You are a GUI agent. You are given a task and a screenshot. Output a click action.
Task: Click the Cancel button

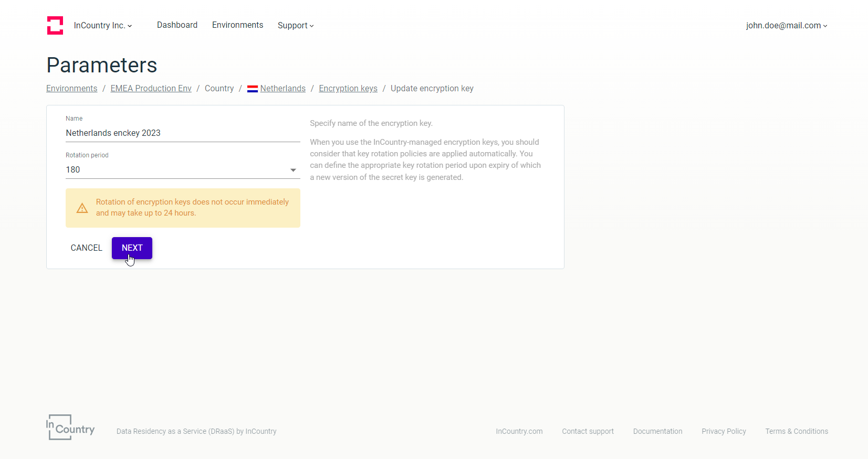click(87, 248)
